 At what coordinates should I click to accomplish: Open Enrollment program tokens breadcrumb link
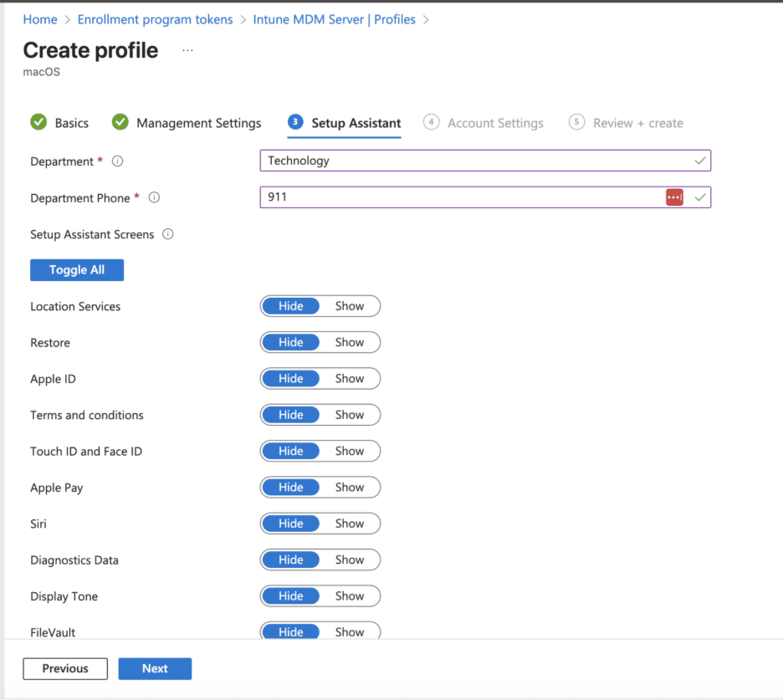pyautogui.click(x=155, y=19)
